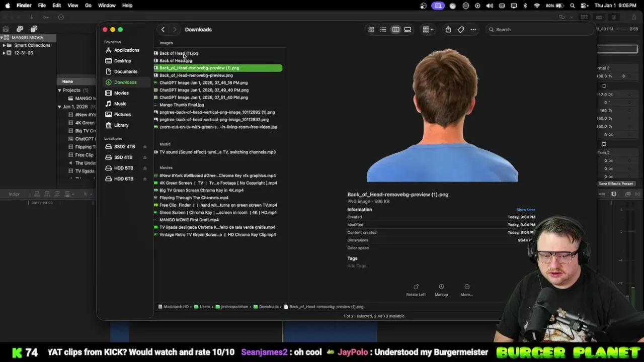Viewport: 644px width, 362px height.
Task: Switch Finder to column view
Action: [395, 30]
